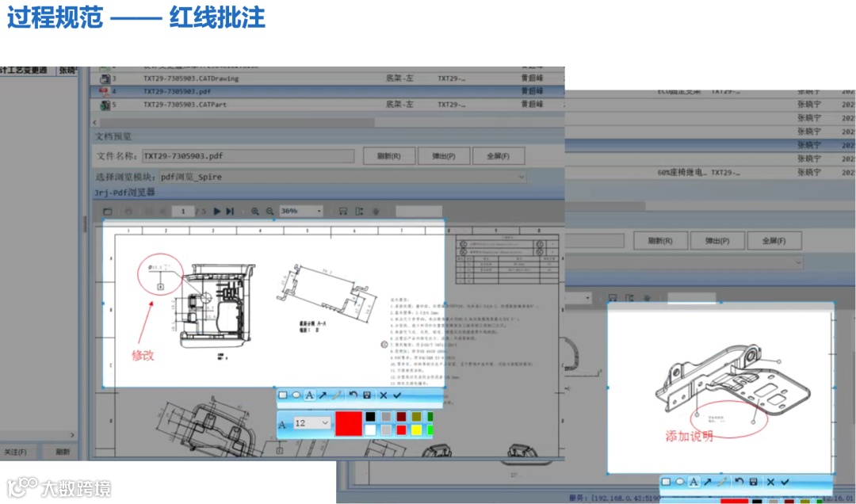The height and width of the screenshot is (504, 856).
Task: Select the pencil tool in right annotation toolbar
Action: (722, 482)
